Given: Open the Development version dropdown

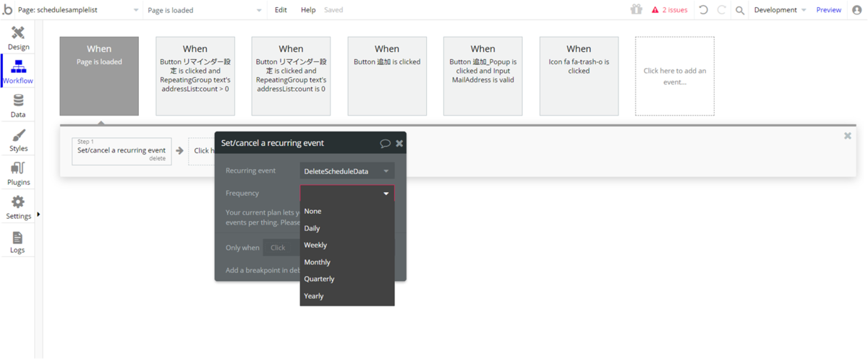Looking at the screenshot, I should (x=780, y=10).
